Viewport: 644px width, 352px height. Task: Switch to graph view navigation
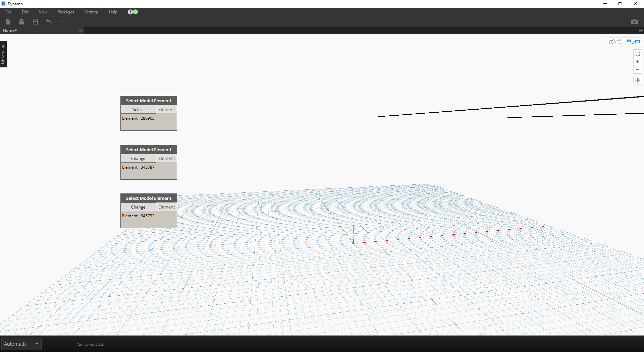click(x=633, y=42)
